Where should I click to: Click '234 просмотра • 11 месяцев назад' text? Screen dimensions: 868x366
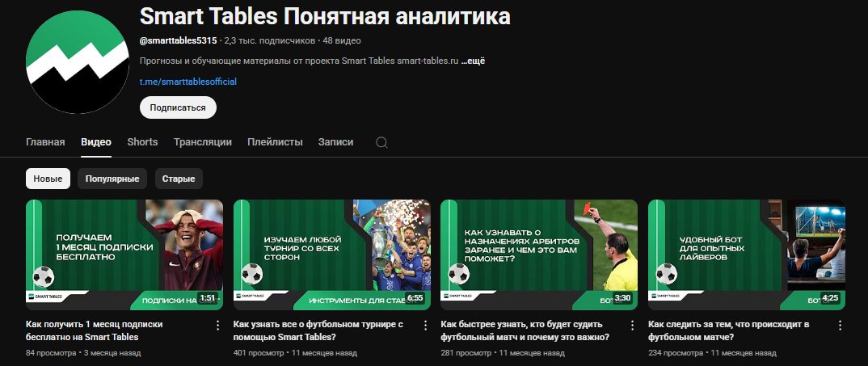tap(713, 353)
